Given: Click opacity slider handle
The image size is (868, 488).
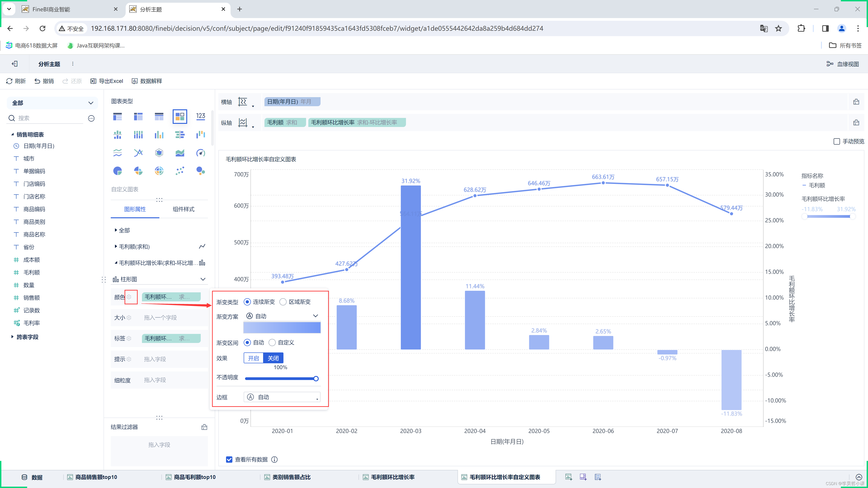Looking at the screenshot, I should (x=316, y=379).
